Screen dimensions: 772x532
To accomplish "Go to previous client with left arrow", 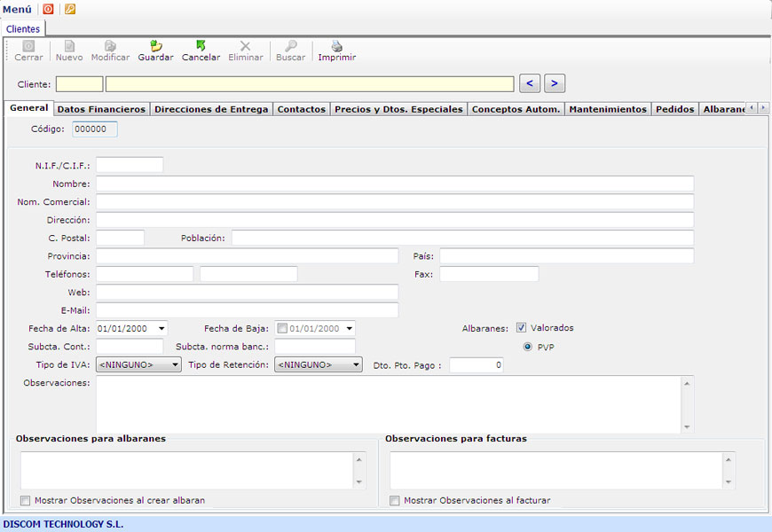I will [x=530, y=83].
